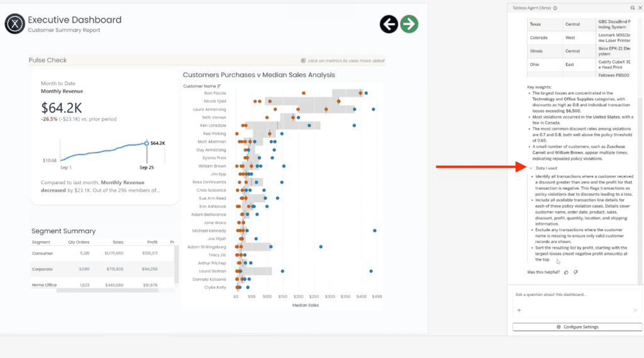Select customer 'Ken Lonsdale'
Screen dimensions: 644x358
tap(213, 126)
